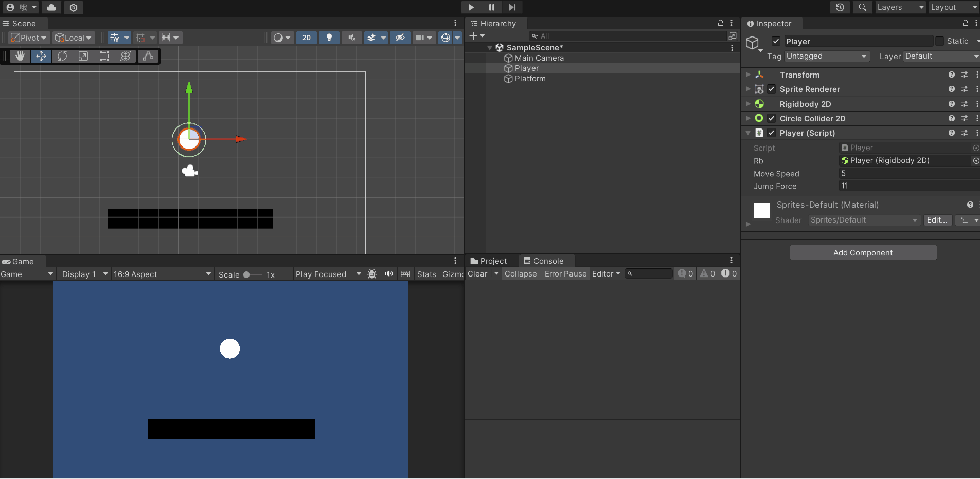Open the cloud services icon
Image resolution: width=980 pixels, height=479 pixels.
pos(51,7)
